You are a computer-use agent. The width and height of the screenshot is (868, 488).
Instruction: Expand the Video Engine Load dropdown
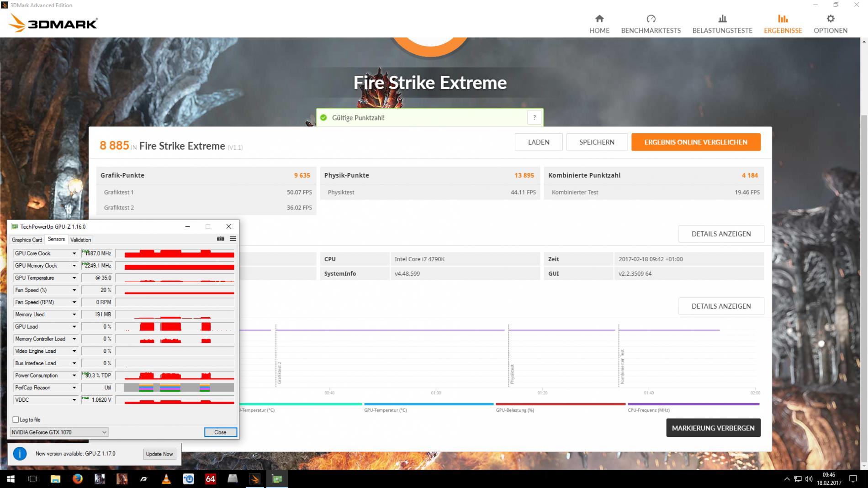point(74,351)
